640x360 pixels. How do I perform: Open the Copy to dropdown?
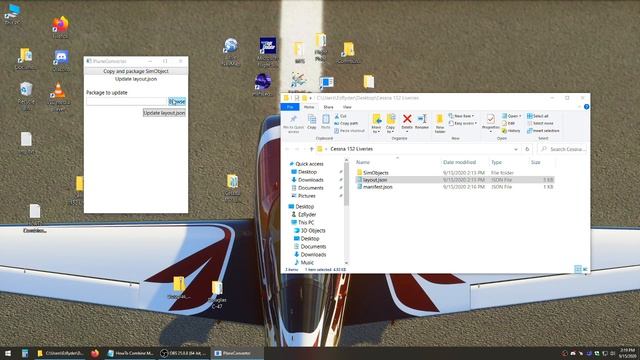(x=391, y=123)
